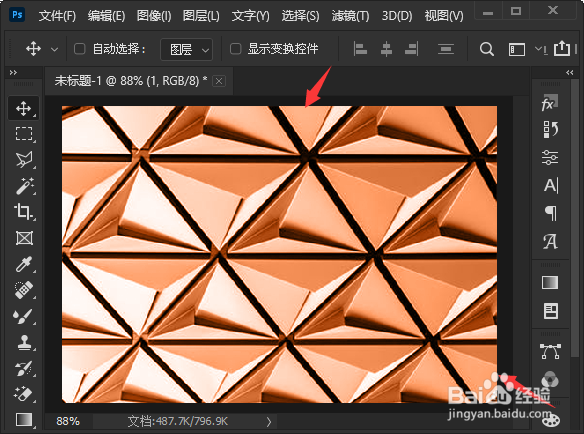584x434 pixels.
Task: Enable the 显示变换控件 checkbox
Action: coord(235,49)
